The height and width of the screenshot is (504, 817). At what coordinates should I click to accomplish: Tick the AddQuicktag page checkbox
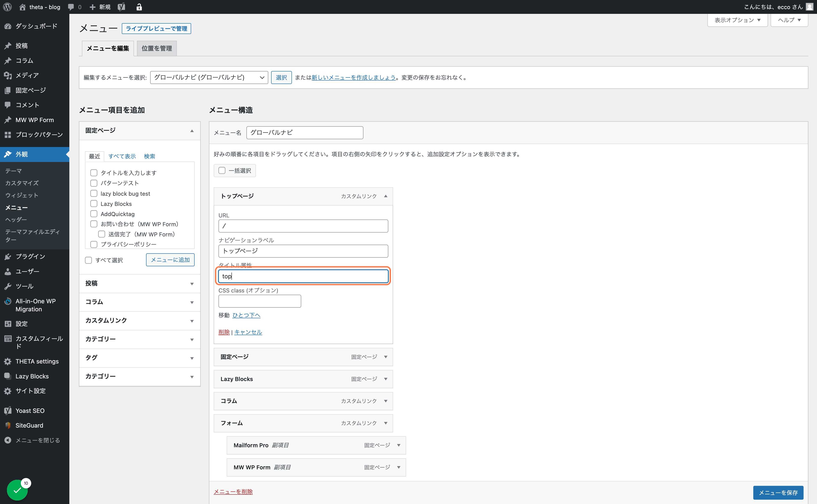pos(94,214)
